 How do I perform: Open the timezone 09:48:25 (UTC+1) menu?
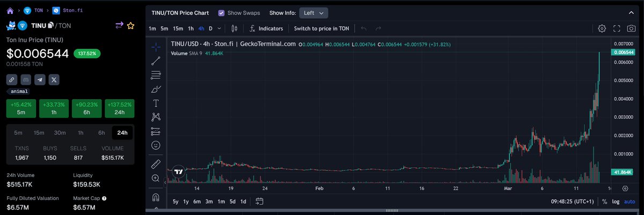pyautogui.click(x=574, y=202)
